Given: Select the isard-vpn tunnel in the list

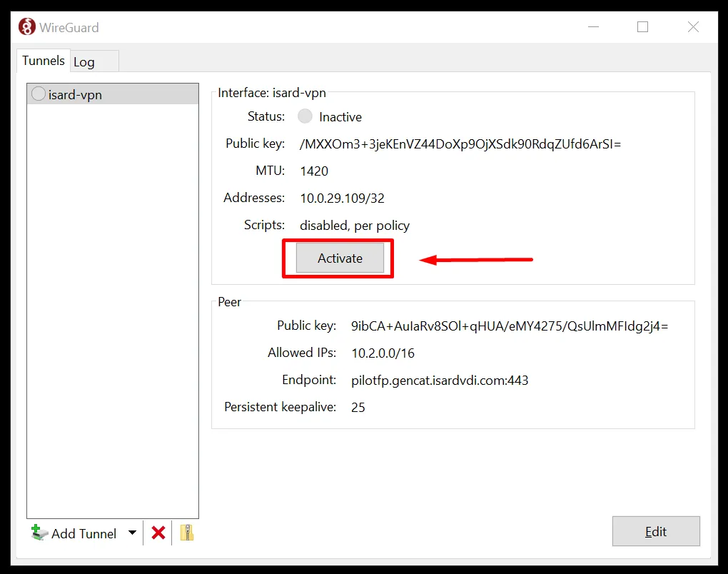Looking at the screenshot, I should (x=75, y=94).
